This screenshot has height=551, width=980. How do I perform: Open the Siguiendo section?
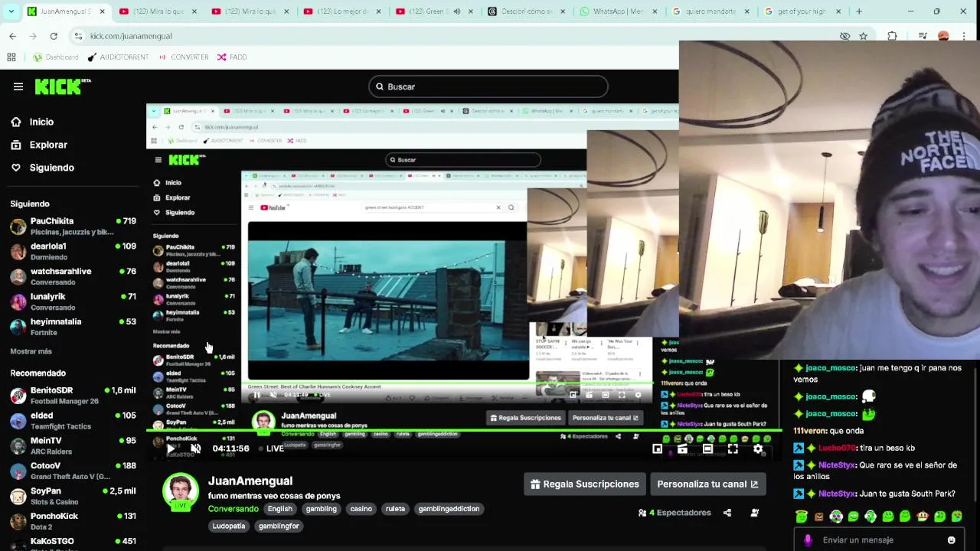[x=42, y=168]
